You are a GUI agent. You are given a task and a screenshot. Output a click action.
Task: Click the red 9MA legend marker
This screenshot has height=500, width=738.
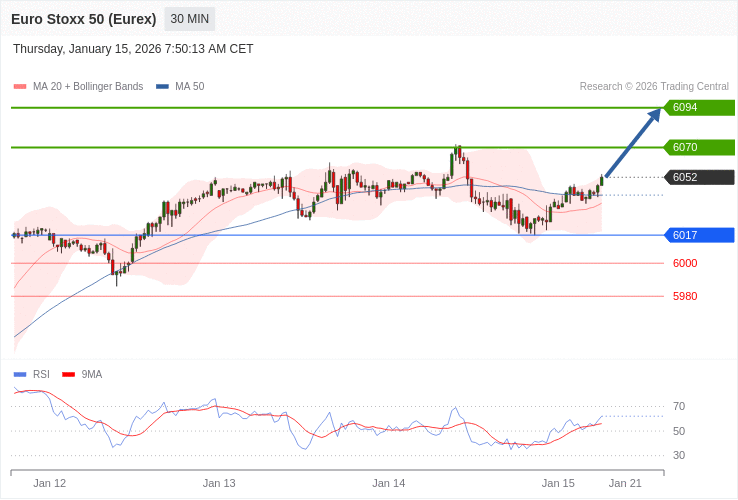click(x=68, y=375)
